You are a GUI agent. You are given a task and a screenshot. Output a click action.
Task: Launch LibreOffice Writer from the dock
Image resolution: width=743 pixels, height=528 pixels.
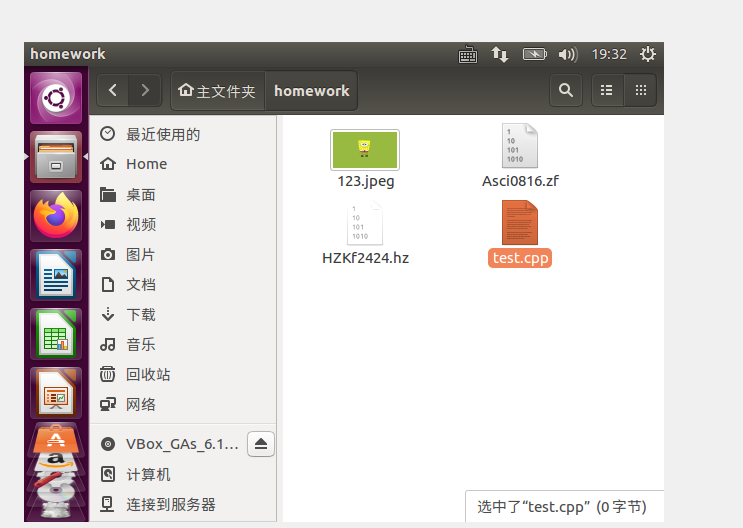[x=56, y=275]
